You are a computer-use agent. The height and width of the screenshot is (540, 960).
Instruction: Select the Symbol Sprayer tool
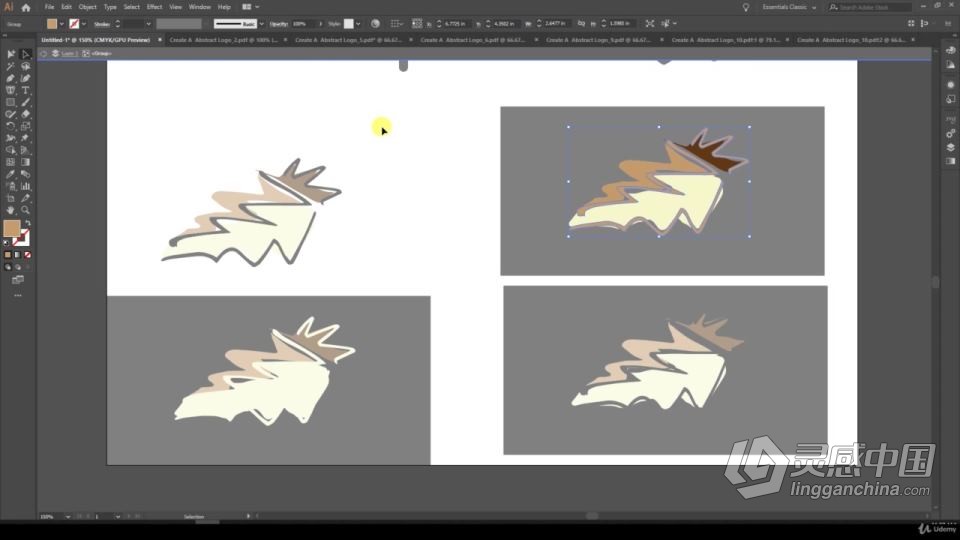coord(10,186)
